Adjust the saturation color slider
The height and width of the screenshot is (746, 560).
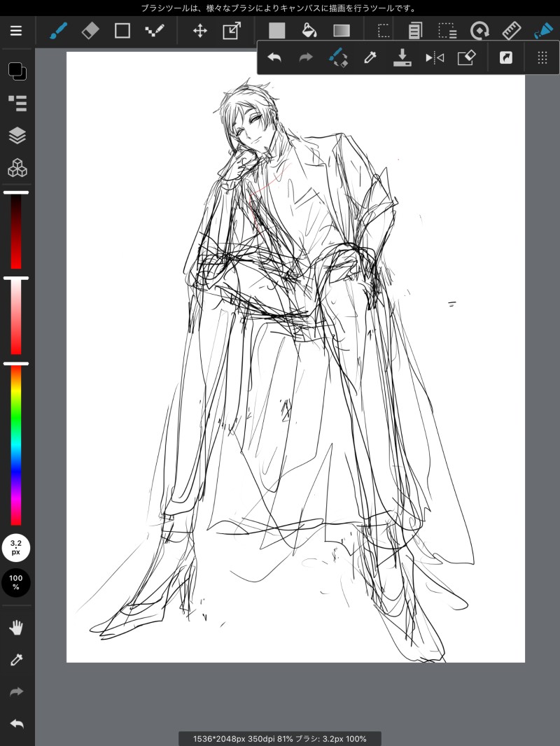(16, 316)
